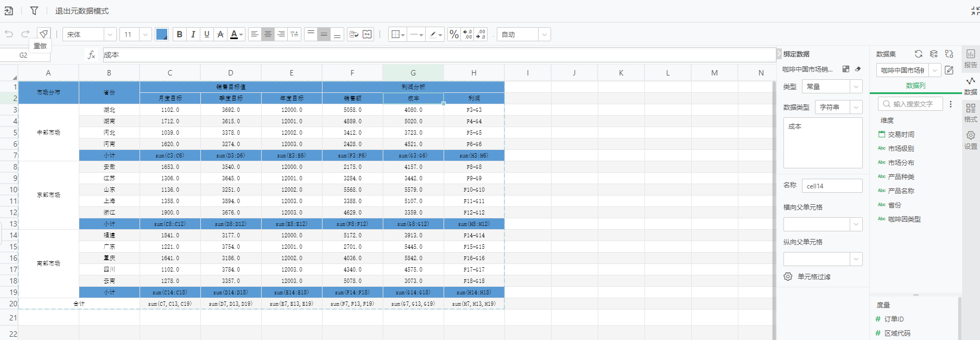Click the filter funnel icon
980x340 pixels.
[x=34, y=11]
